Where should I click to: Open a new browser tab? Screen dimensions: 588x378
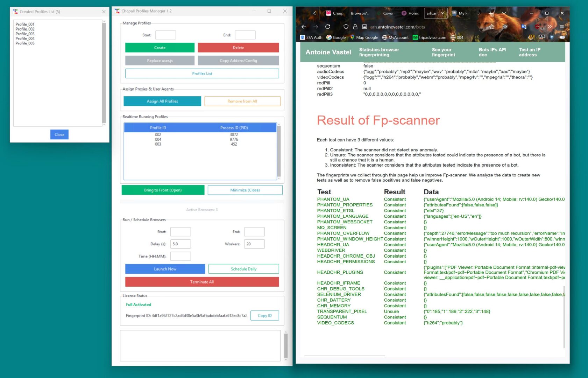tap(491, 13)
